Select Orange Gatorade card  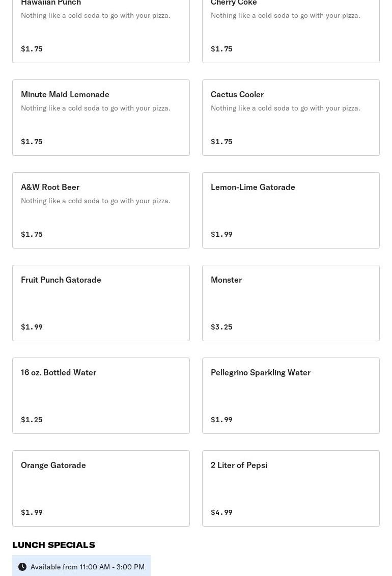[101, 488]
